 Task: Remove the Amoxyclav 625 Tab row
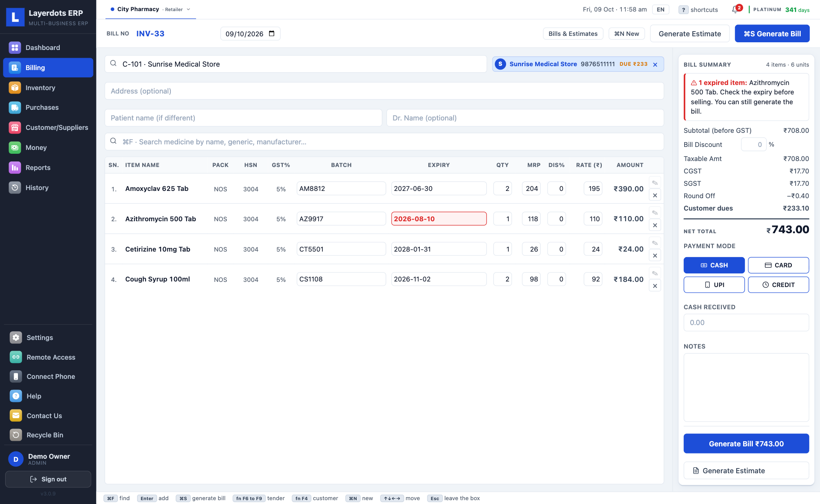[655, 195]
